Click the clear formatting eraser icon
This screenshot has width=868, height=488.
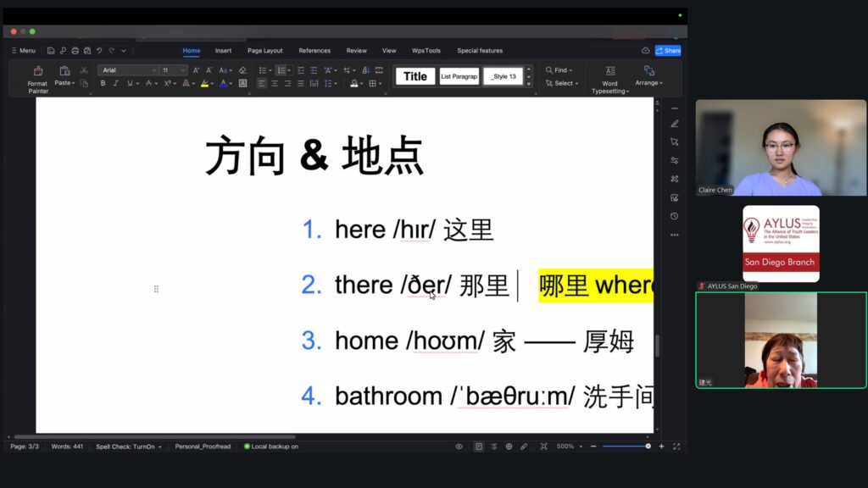242,70
